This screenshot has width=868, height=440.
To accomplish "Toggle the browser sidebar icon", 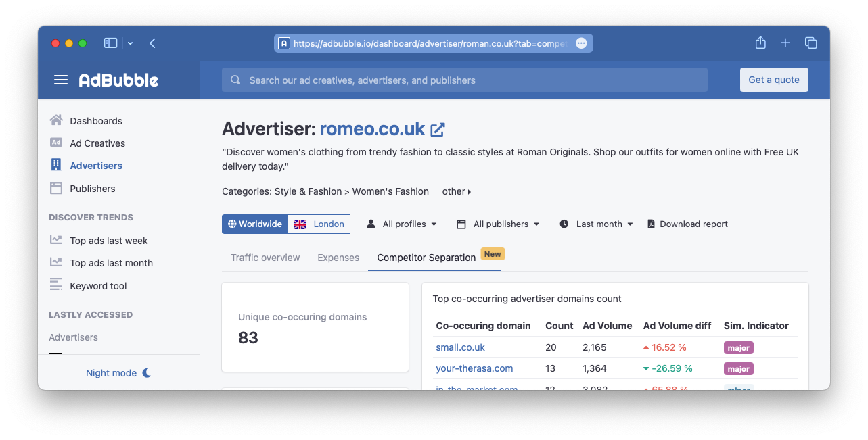I will [x=110, y=43].
